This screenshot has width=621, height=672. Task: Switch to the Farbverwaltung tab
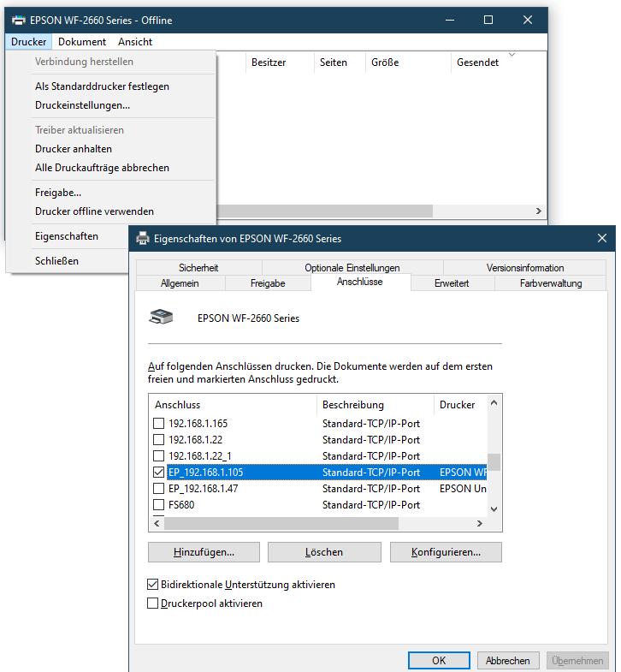pyautogui.click(x=551, y=283)
